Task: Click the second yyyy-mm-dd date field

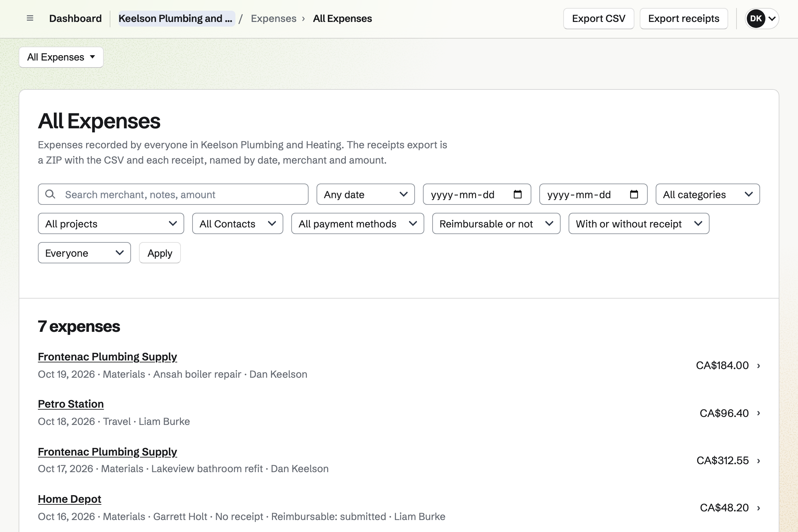Action: coord(593,195)
